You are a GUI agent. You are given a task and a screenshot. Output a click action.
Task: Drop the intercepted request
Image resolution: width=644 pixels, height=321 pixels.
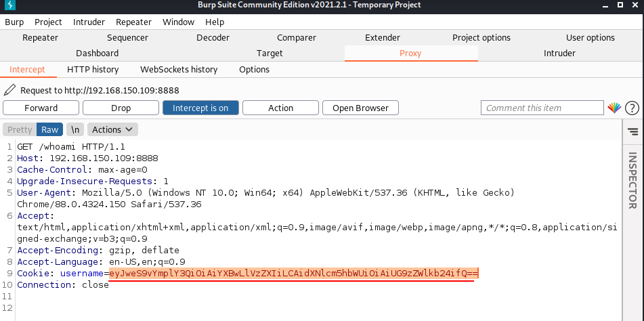click(x=121, y=108)
